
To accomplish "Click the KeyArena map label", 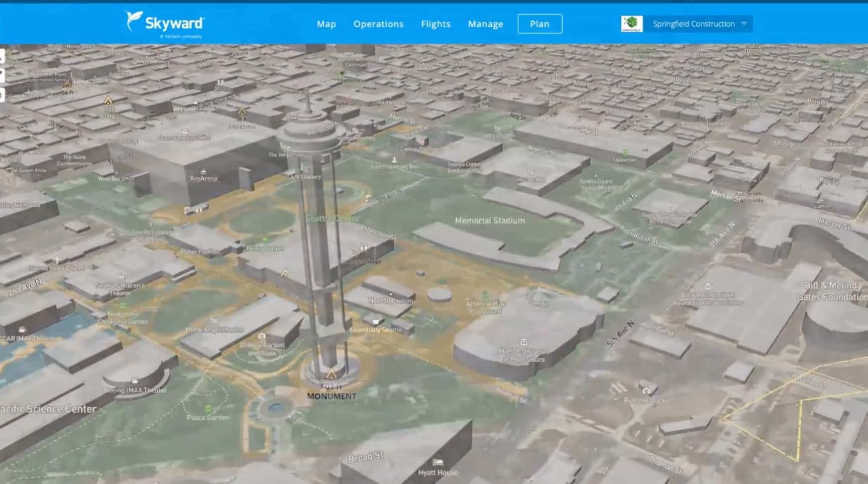I will tap(204, 178).
